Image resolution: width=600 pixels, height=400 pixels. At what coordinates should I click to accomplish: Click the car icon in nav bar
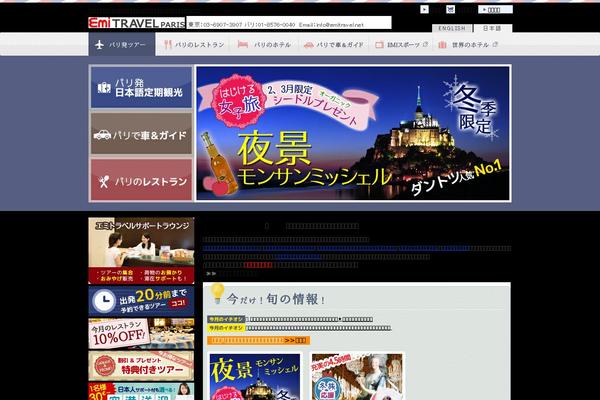coord(308,45)
